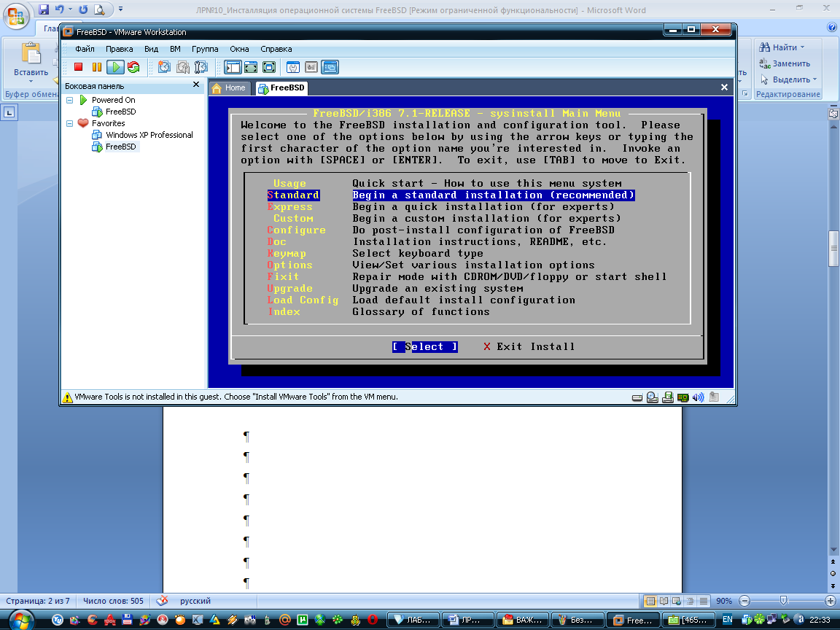
Task: Open snapshot manager wrench-clock icon
Action: [201, 67]
